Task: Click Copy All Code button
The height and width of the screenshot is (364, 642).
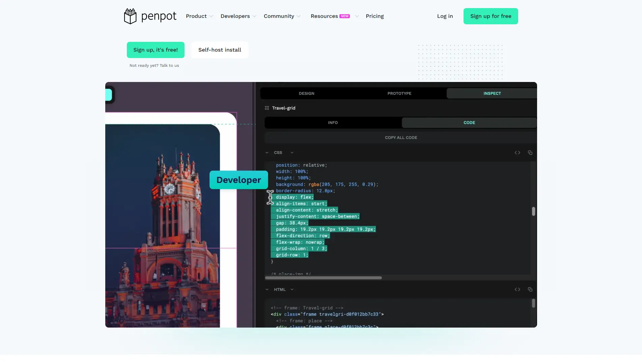Action: pyautogui.click(x=401, y=138)
